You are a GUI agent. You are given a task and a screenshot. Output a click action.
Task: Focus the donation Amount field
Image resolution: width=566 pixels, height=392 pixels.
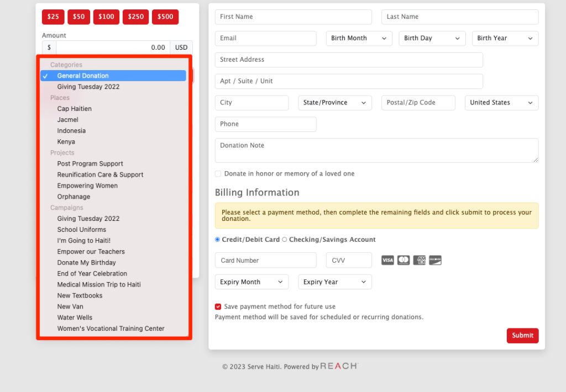click(113, 47)
